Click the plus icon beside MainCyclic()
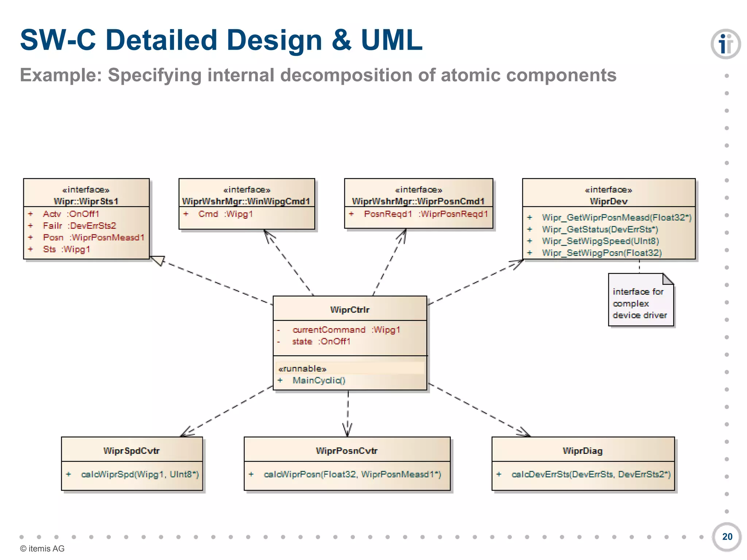Viewport: 747px width, 560px height. [x=280, y=380]
